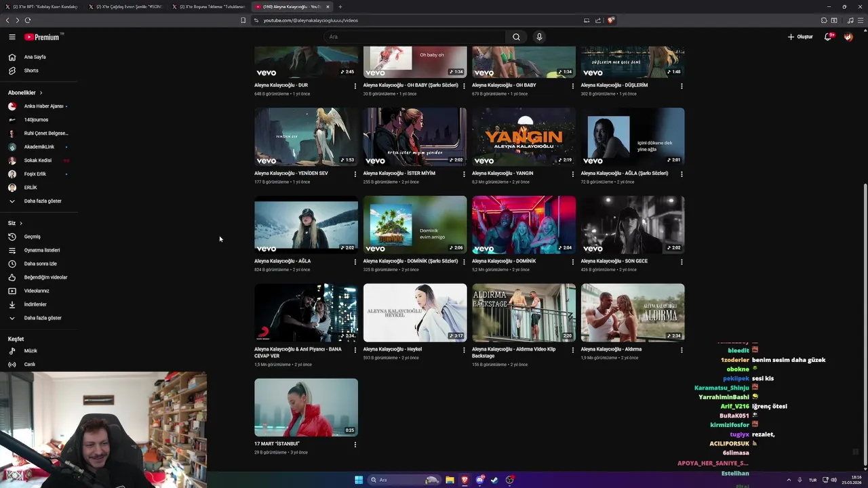The image size is (868, 488).
Task: Open File Explorer from taskbar
Action: point(450,480)
